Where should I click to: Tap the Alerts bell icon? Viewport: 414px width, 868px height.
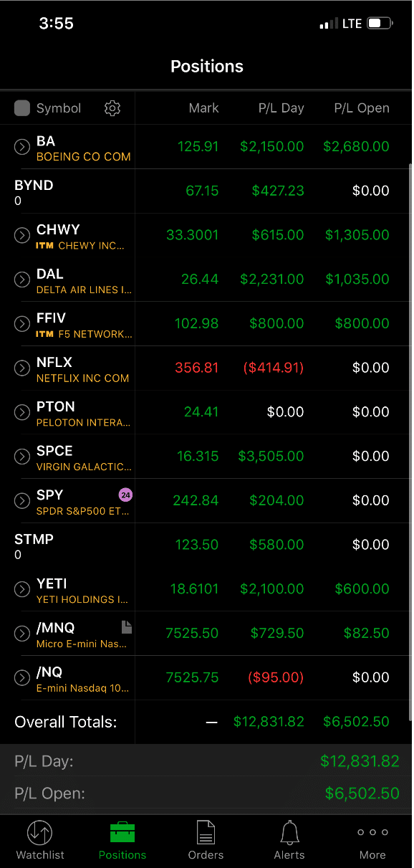tap(289, 833)
